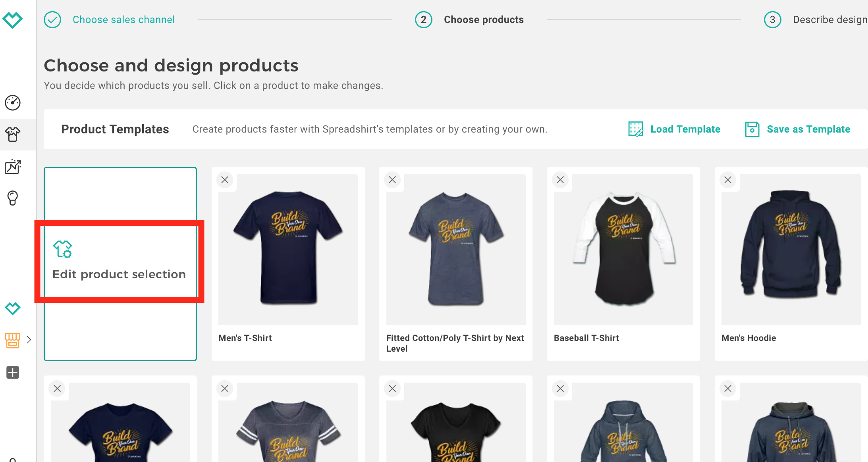Click the Edit product selection shirt-gear icon
868x462 pixels.
point(63,249)
